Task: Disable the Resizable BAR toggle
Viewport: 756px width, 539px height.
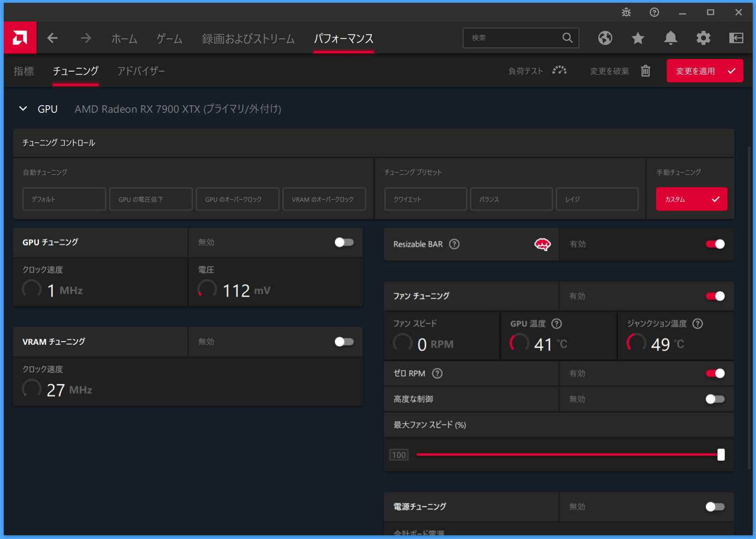Action: click(x=715, y=244)
